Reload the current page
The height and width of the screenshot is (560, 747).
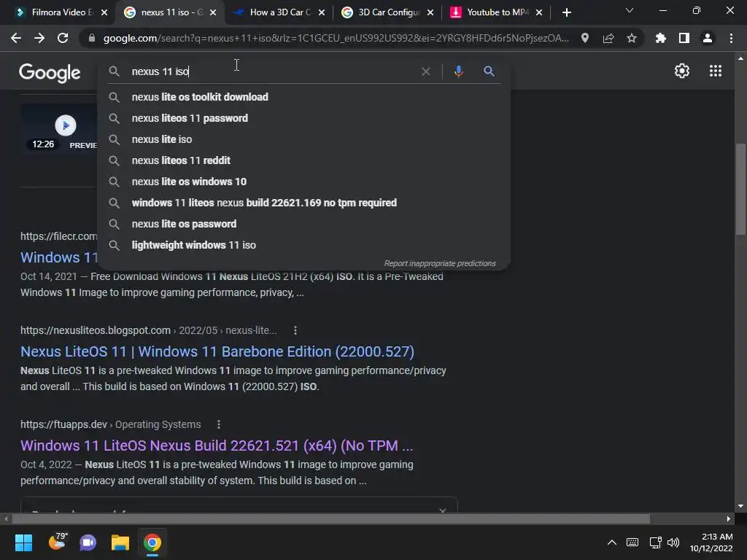click(x=63, y=38)
